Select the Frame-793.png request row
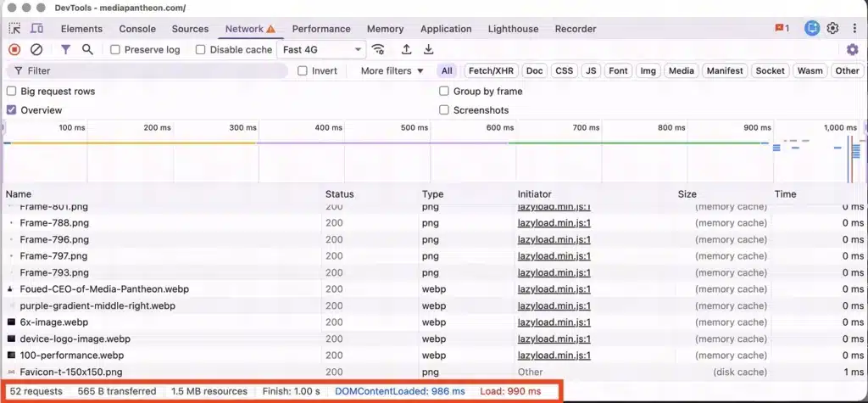 pyautogui.click(x=434, y=272)
